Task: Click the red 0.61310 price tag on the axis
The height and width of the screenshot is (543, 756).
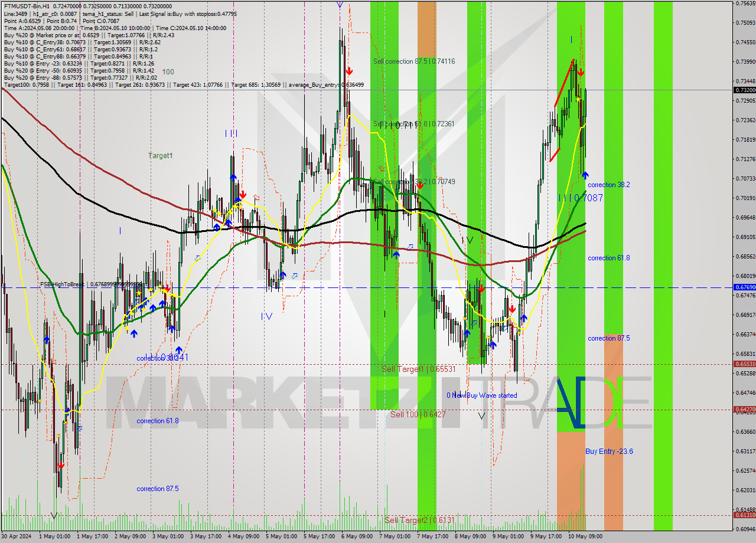Action: (x=744, y=515)
